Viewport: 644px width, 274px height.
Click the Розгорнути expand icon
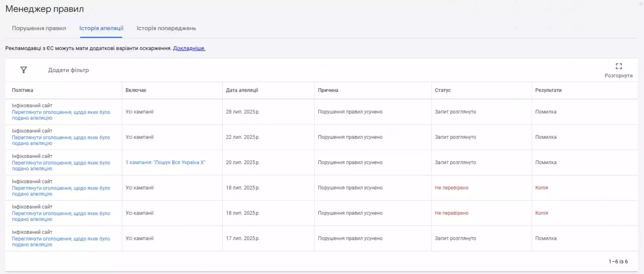618,66
